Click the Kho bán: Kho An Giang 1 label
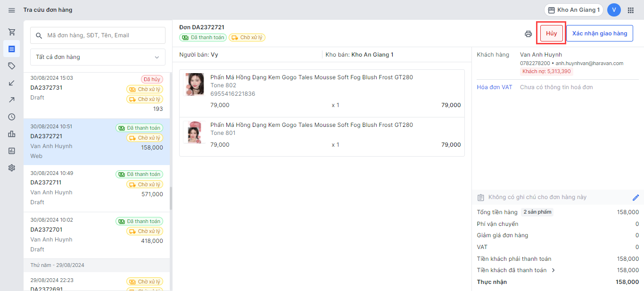This screenshot has width=644, height=291. coord(359,55)
